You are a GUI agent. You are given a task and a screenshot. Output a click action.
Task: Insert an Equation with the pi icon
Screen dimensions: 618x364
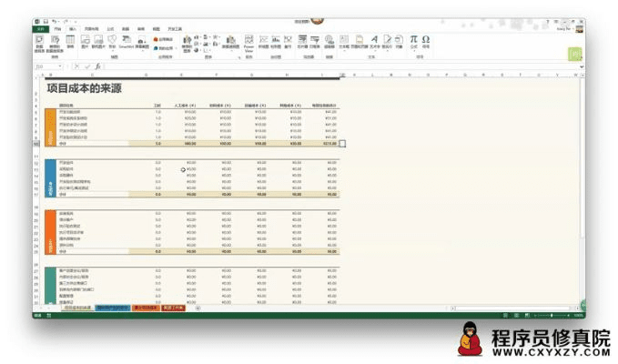[413, 40]
